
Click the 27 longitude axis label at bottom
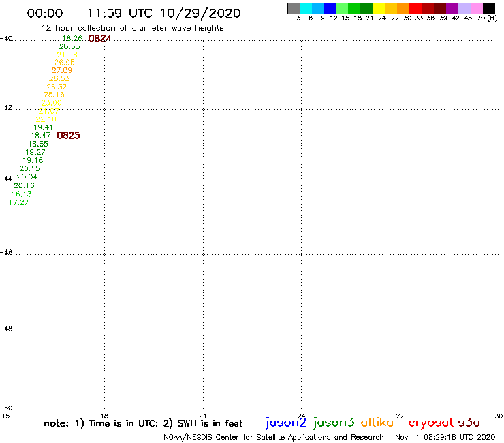(x=400, y=416)
